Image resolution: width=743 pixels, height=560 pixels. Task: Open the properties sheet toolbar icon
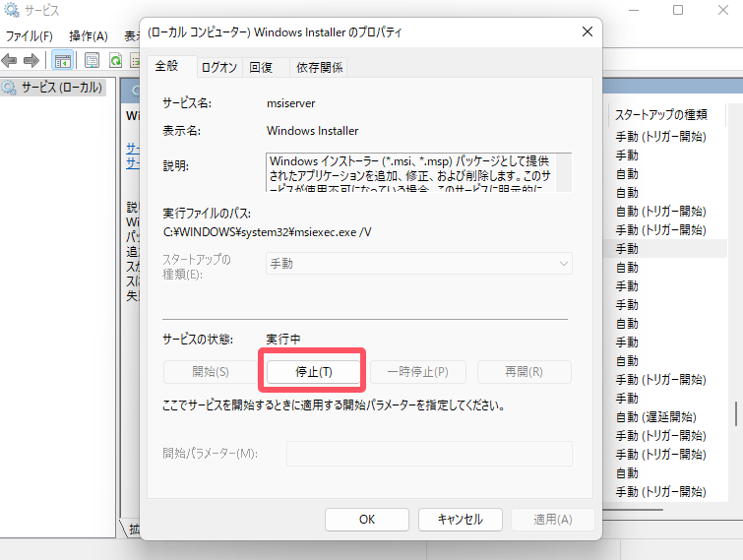(x=92, y=60)
